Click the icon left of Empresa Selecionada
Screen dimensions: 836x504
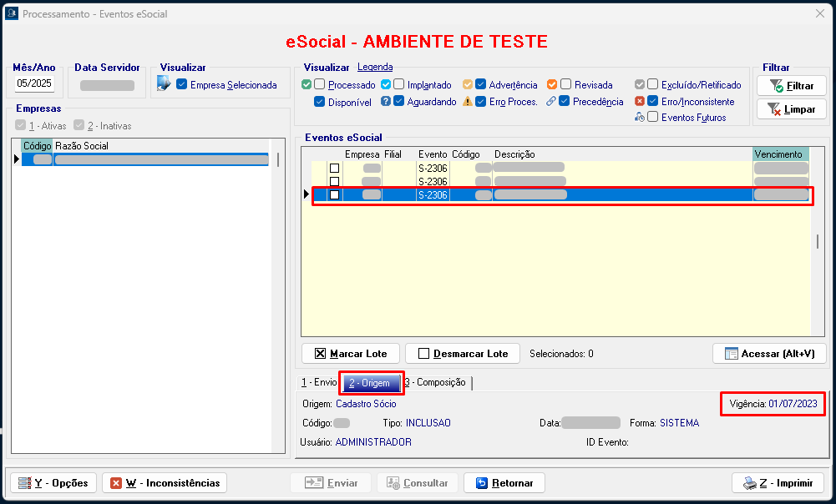(x=164, y=83)
